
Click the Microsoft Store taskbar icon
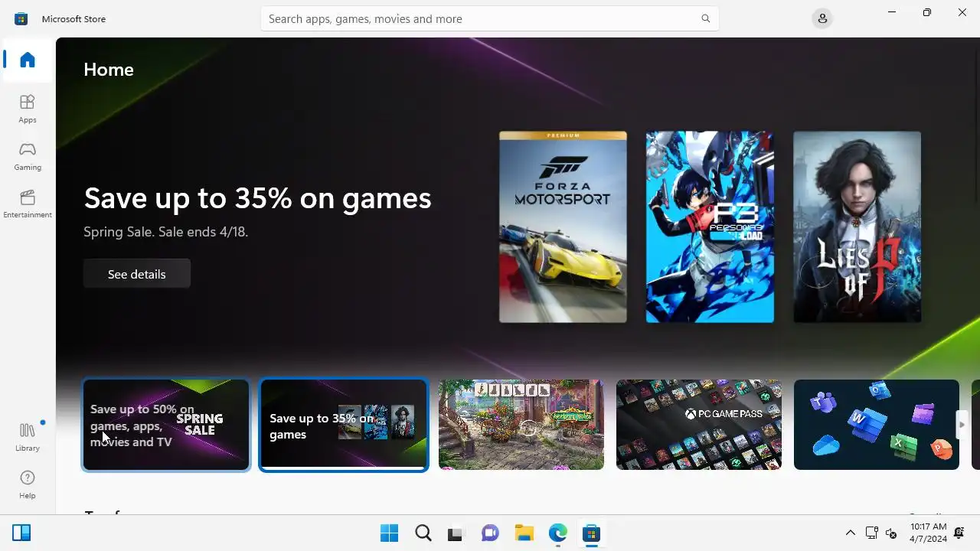(591, 533)
